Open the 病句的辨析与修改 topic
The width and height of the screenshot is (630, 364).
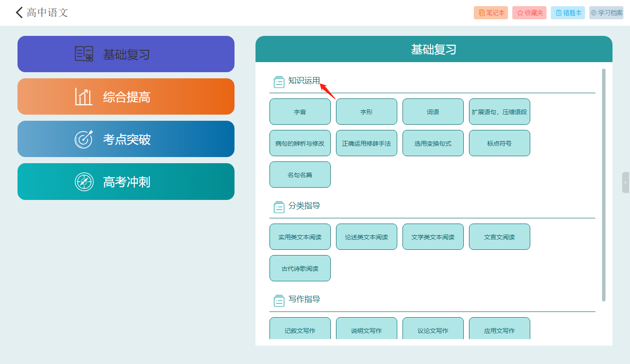pos(300,143)
